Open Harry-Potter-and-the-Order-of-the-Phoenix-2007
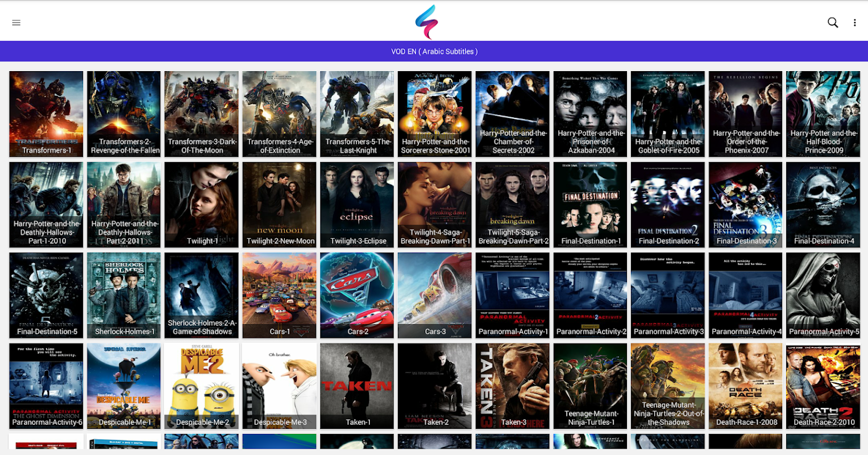Screen dimensions: 868x455 pos(746,114)
